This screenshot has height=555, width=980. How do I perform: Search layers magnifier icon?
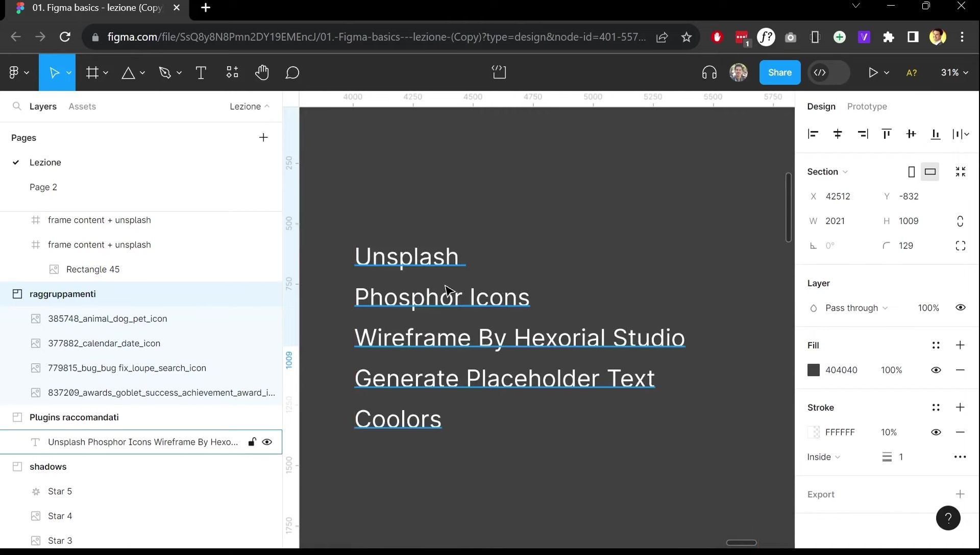(17, 106)
